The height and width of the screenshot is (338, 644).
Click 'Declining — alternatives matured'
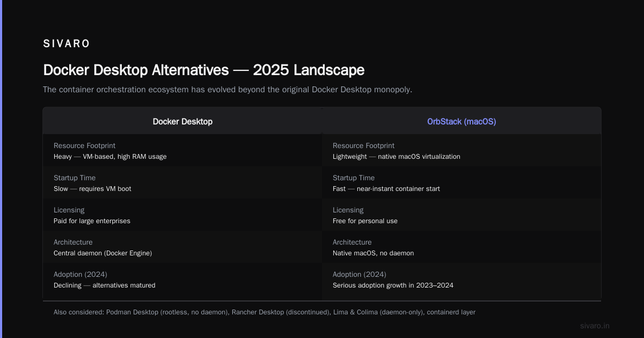click(105, 285)
